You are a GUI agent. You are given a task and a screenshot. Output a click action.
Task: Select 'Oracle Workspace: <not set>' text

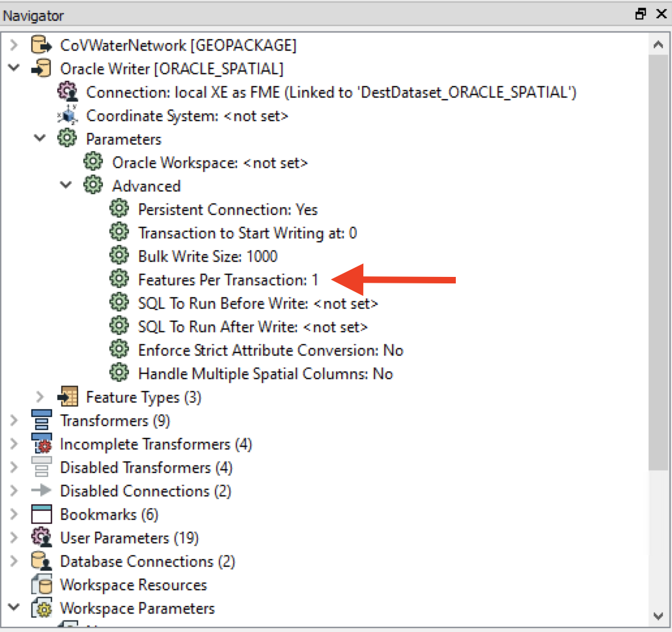210,163
